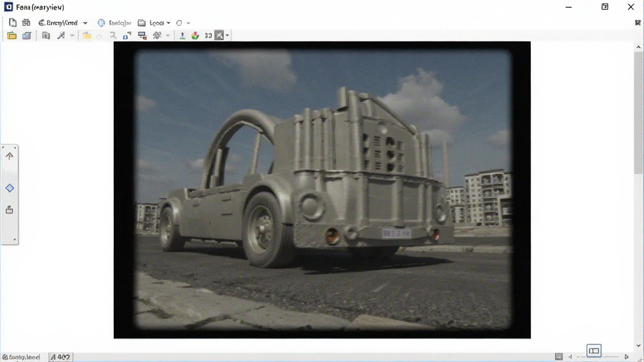Click the right-pointing triangle after zoom slider
Viewport: 644px width, 362px height.
tap(626, 357)
